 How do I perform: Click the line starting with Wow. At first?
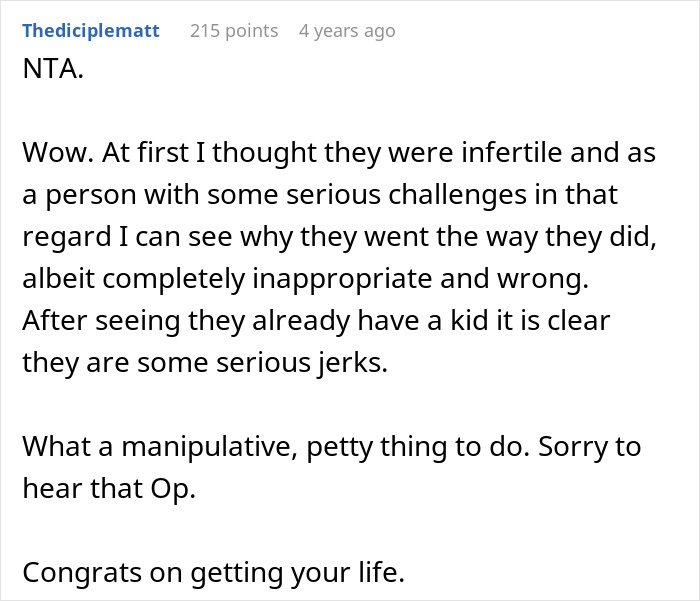(339, 153)
